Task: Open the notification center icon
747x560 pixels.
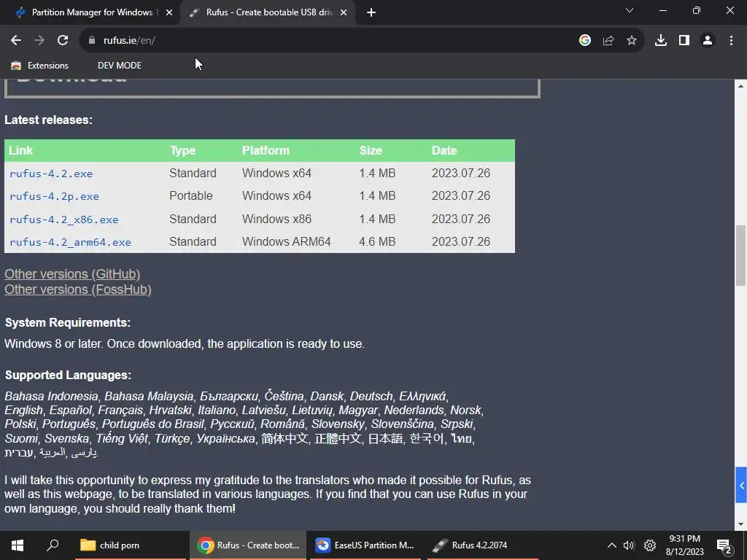Action: (x=724, y=546)
